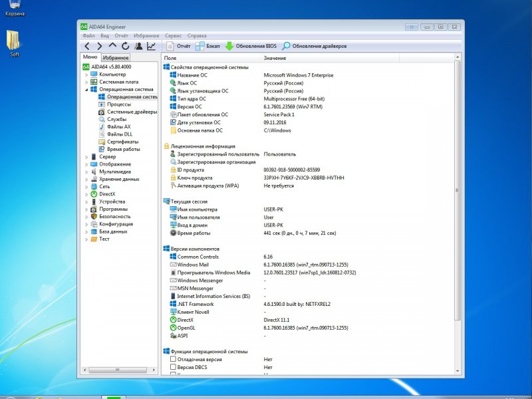
Task: Select the Хранение данных icon in tree
Action: [x=94, y=179]
